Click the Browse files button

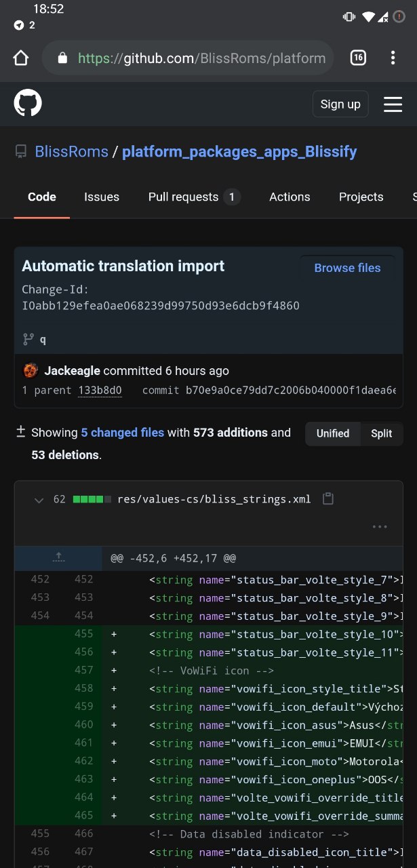(347, 268)
